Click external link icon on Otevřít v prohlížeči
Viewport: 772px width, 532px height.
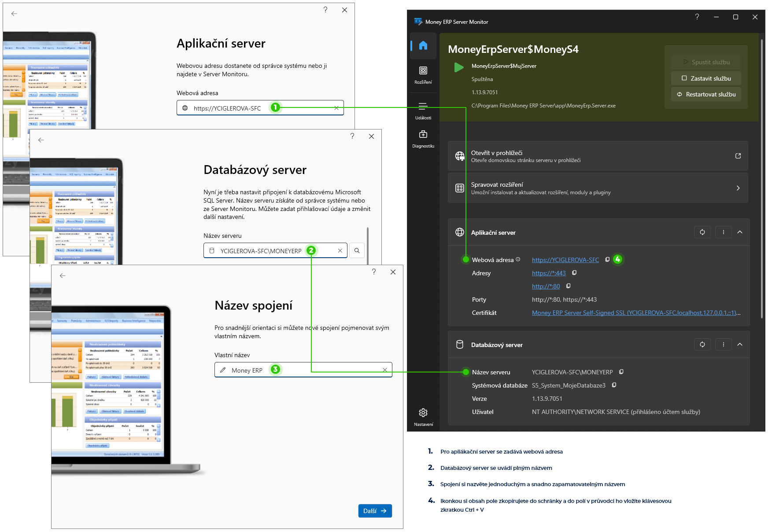[x=738, y=156]
